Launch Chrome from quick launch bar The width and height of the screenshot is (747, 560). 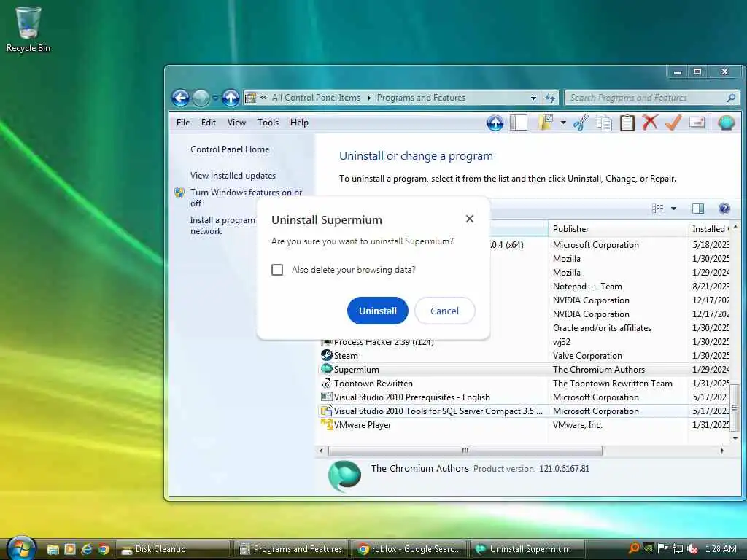coord(104,549)
